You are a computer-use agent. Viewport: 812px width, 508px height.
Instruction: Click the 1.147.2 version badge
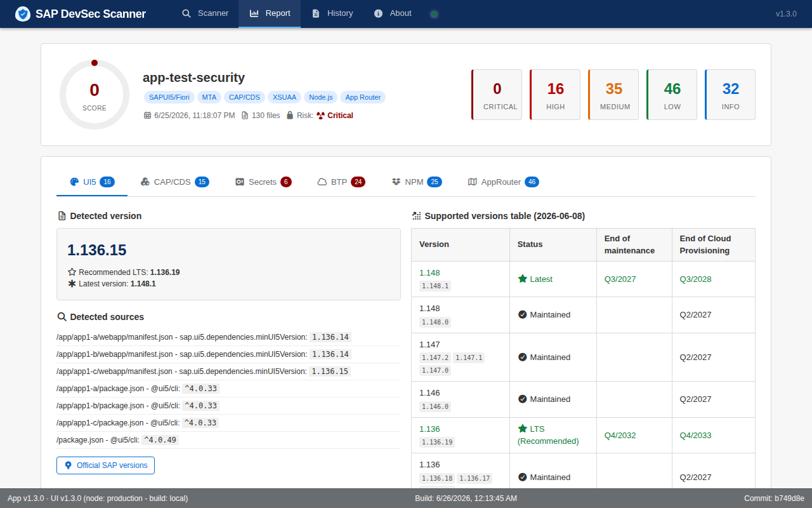point(435,358)
